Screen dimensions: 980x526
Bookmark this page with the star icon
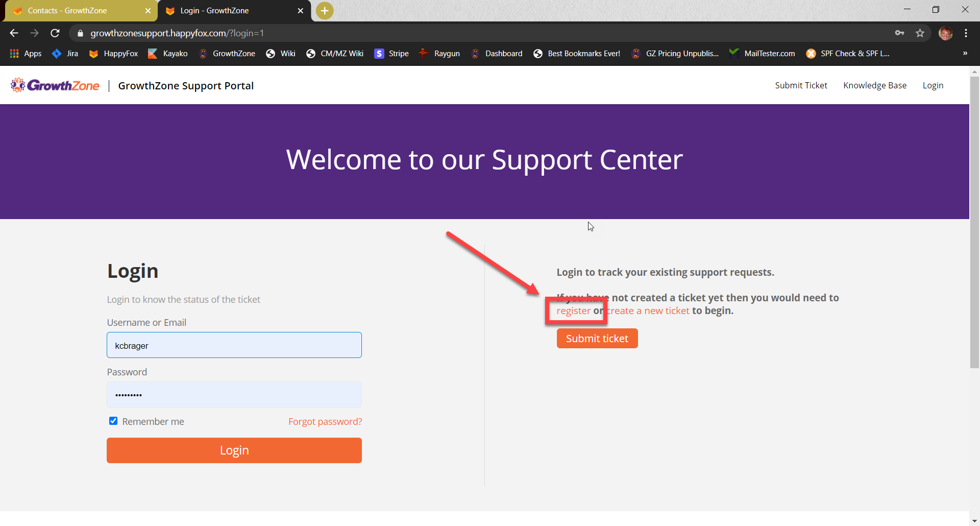pos(920,33)
